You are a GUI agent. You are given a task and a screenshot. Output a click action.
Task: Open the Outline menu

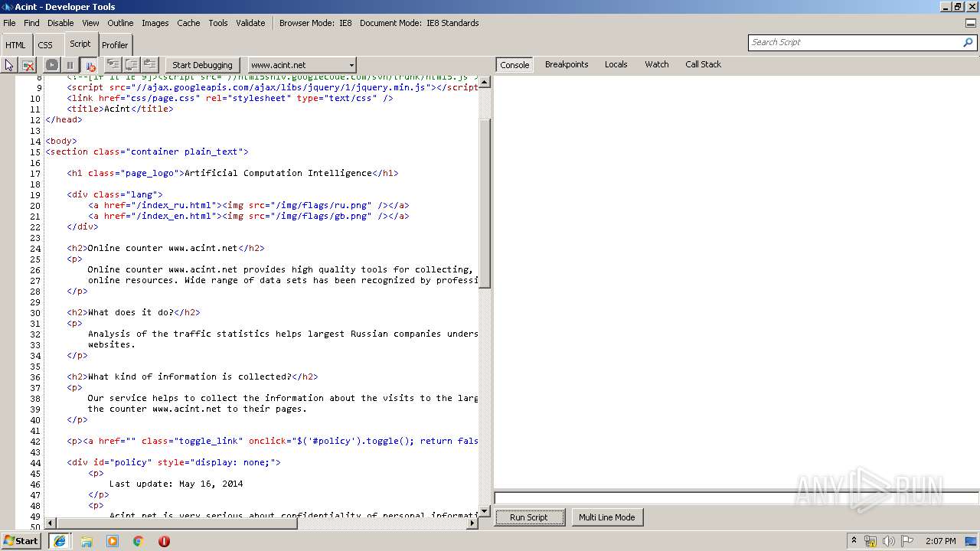(x=120, y=23)
